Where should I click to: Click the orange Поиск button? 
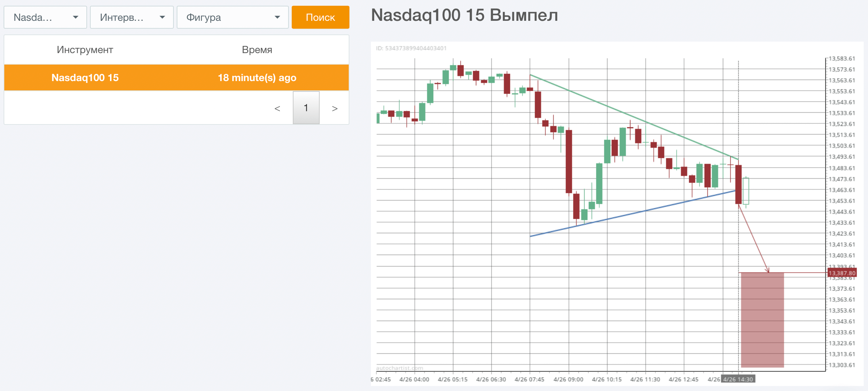pos(320,17)
